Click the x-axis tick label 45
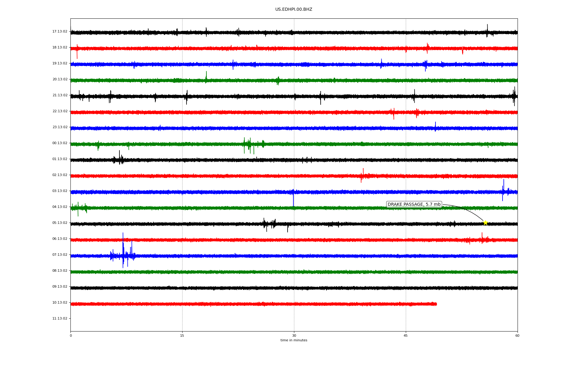Screen dimensions: 588x368 click(406, 335)
